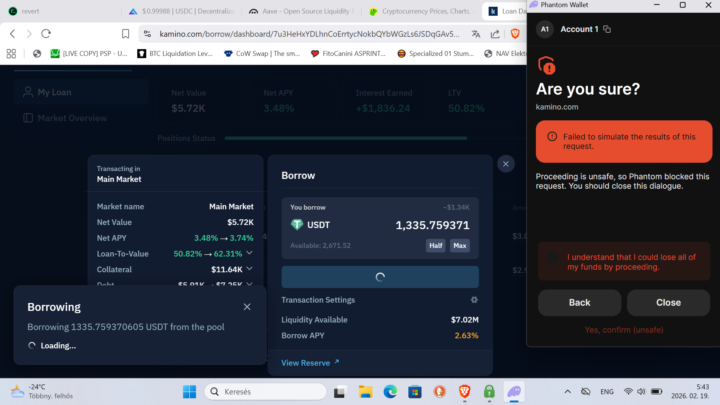Show hidden system tray icons
The width and height of the screenshot is (720, 405).
[568, 392]
